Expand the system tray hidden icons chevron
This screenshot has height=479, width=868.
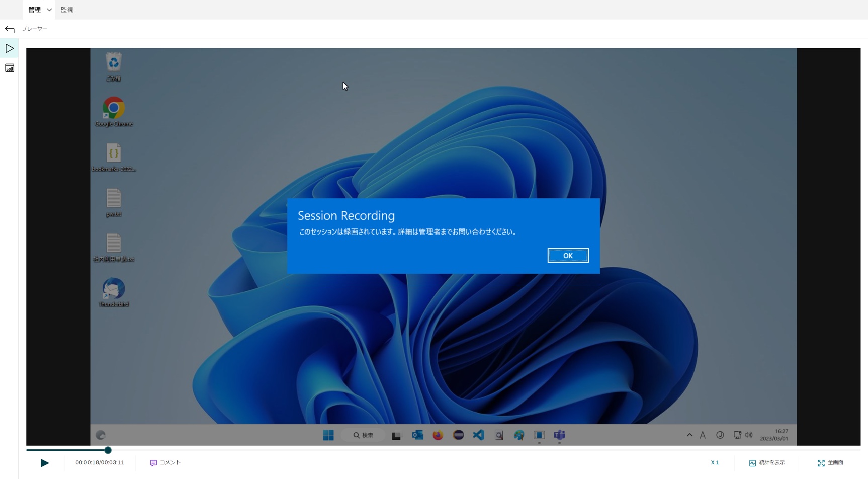pos(689,435)
